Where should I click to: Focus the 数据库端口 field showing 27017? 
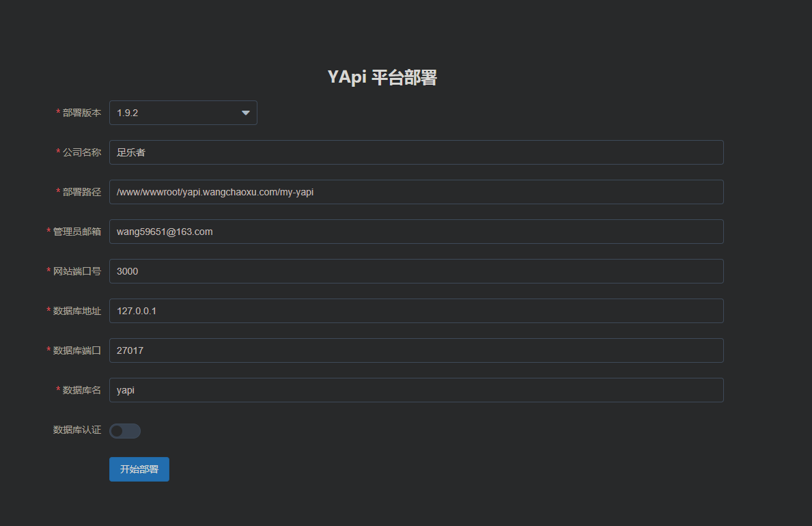click(417, 350)
